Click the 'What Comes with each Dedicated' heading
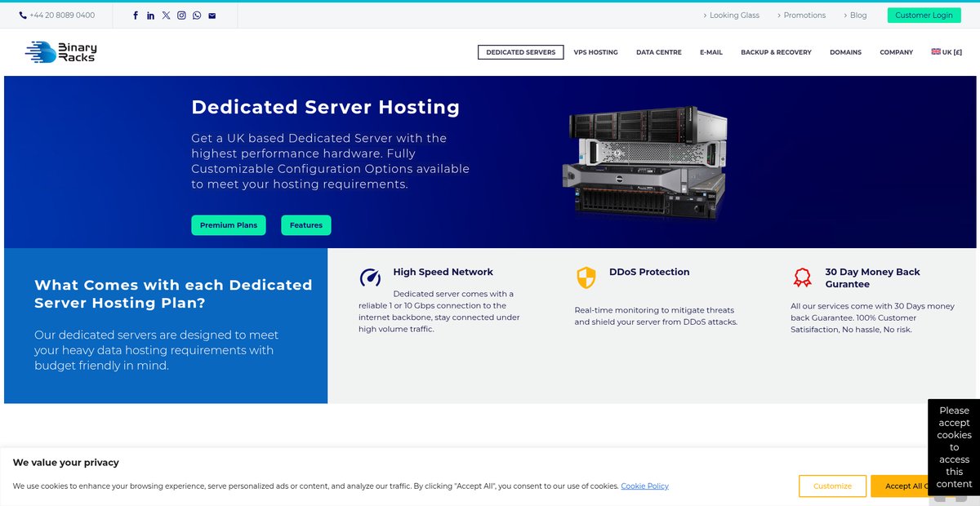This screenshot has height=506, width=980. (x=173, y=294)
